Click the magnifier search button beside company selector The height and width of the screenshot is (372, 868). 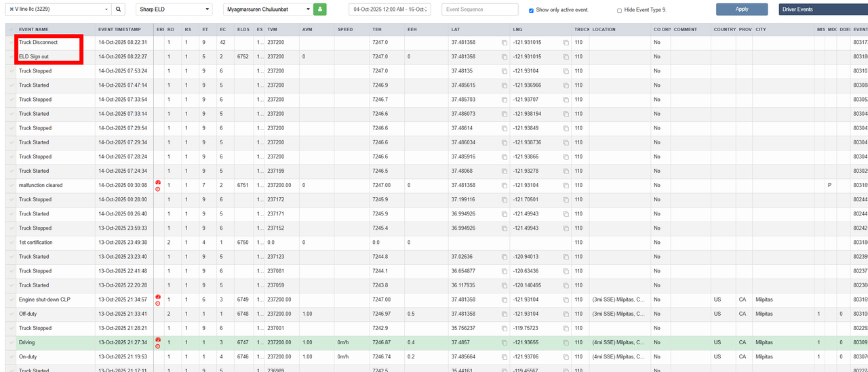pyautogui.click(x=119, y=9)
